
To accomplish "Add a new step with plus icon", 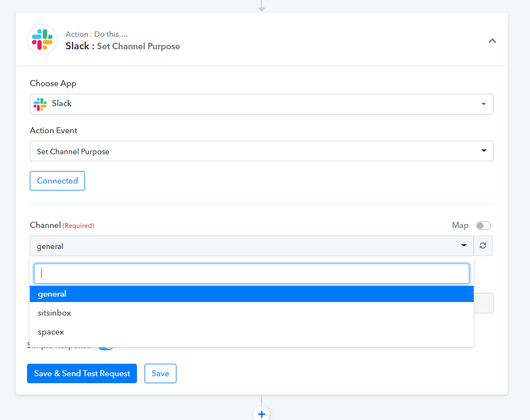I will click(x=261, y=414).
